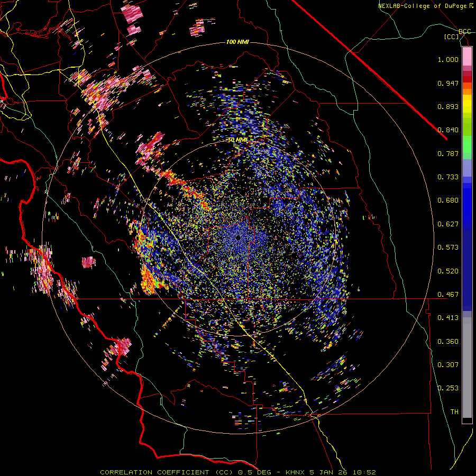This screenshot has width=476, height=476.
Task: Click the 0.520 legend value
Action: [448, 271]
